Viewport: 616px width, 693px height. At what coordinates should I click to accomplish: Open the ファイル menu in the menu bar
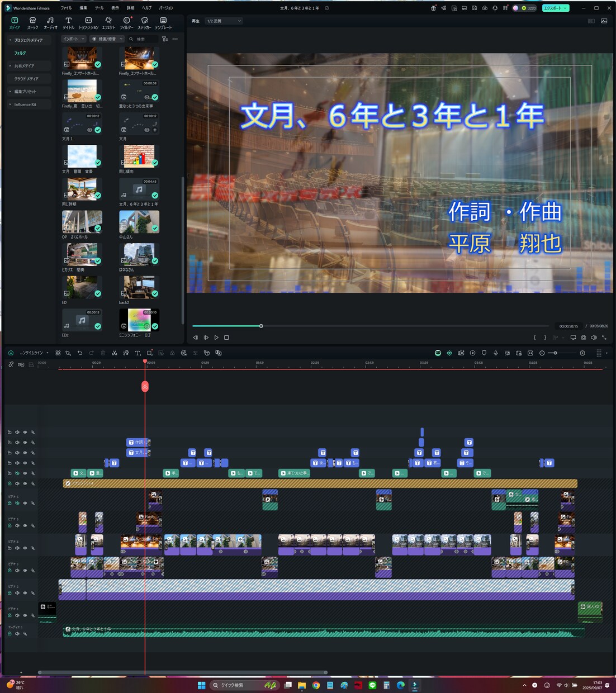pyautogui.click(x=66, y=8)
